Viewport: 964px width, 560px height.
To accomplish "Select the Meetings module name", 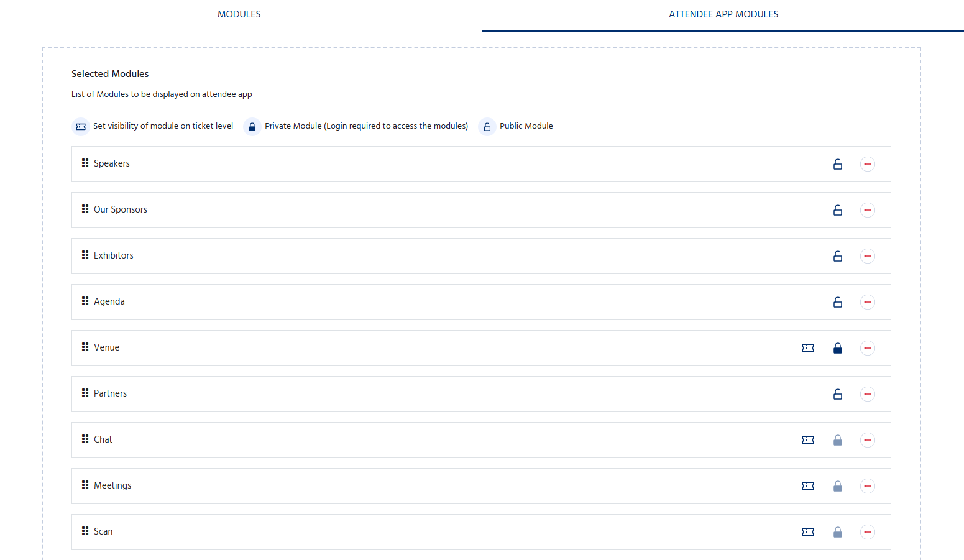I will 112,485.
